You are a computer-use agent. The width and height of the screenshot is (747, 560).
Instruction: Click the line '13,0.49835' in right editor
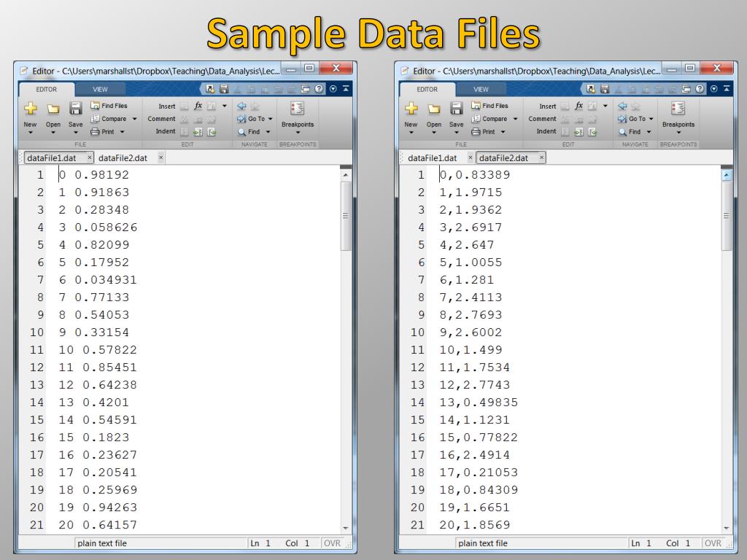pyautogui.click(x=479, y=402)
